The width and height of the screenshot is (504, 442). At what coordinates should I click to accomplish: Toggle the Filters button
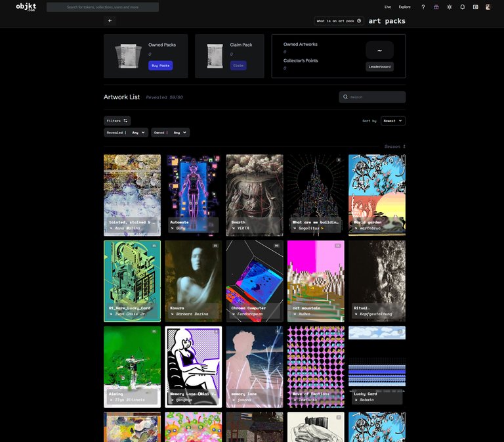coord(117,121)
